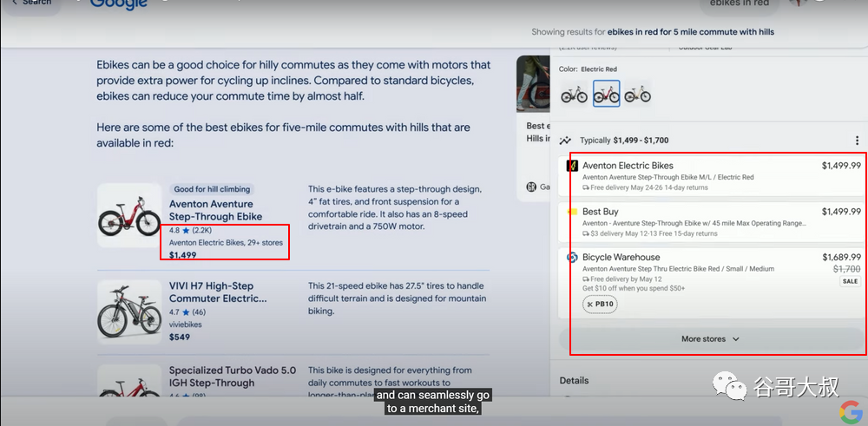Click the Google G icon in the corner
This screenshot has width=868, height=426.
coord(851,411)
